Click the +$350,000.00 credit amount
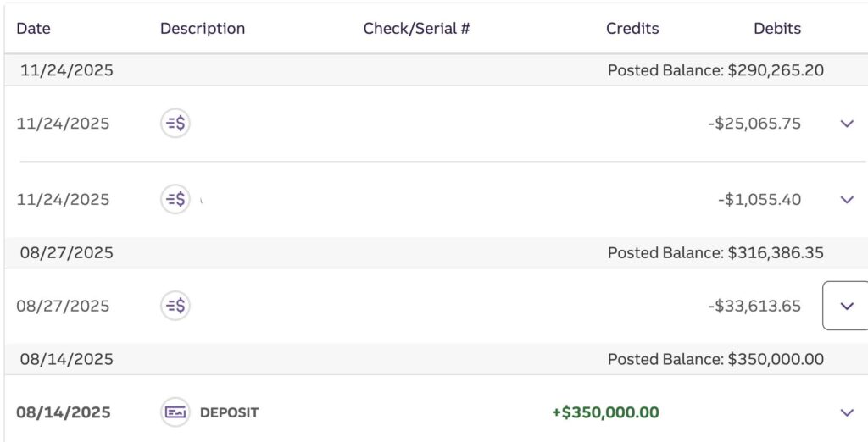868x442 pixels. (605, 412)
